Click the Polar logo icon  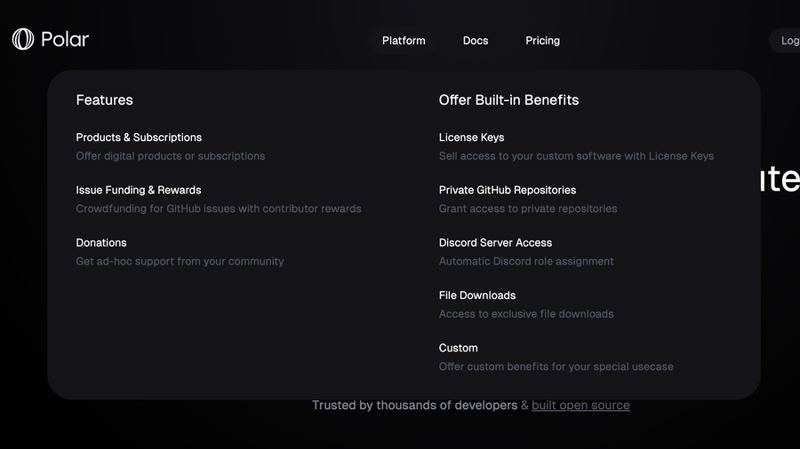click(x=23, y=39)
